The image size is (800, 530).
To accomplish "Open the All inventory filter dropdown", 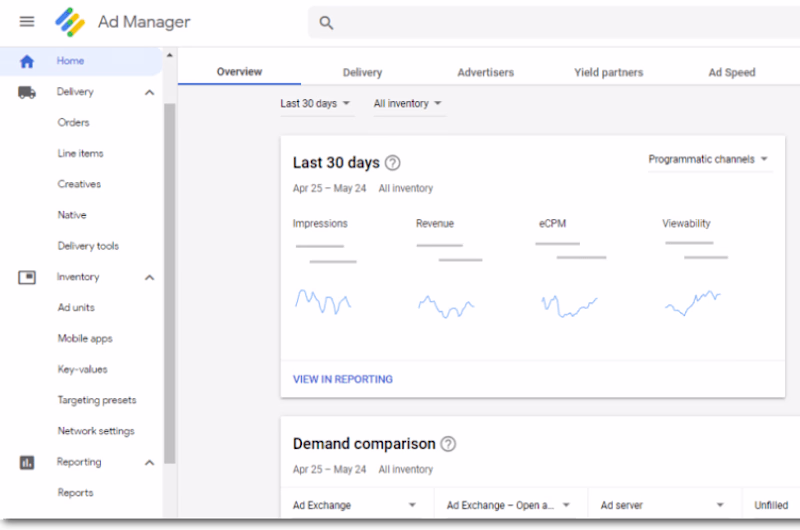I will tap(408, 104).
